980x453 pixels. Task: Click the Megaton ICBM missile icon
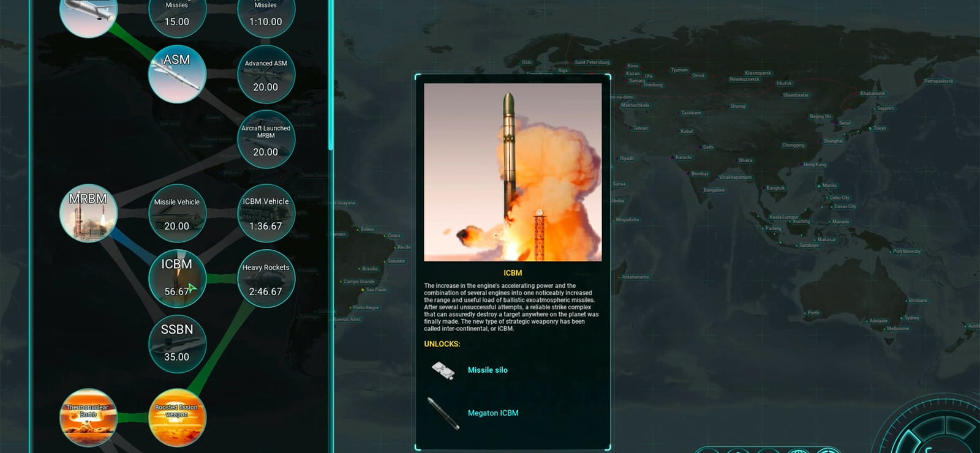click(443, 413)
